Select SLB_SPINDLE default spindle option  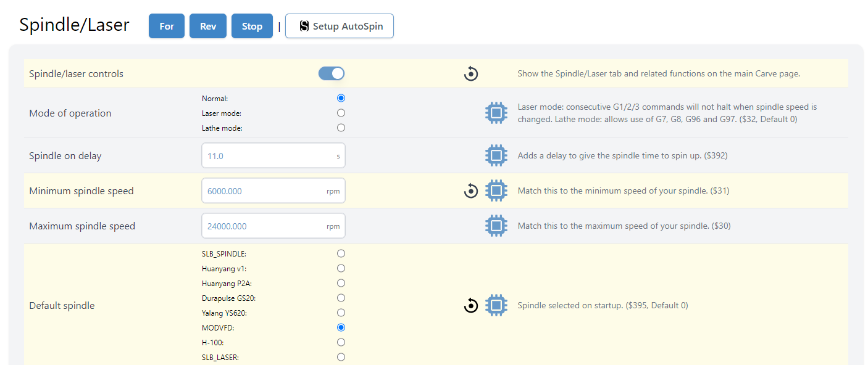[341, 254]
